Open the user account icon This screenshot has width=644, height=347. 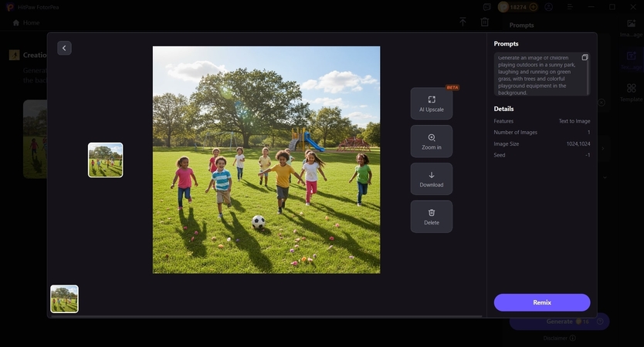point(549,7)
